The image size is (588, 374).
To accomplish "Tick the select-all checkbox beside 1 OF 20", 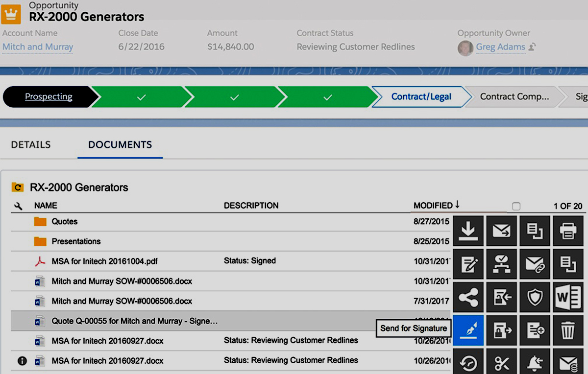I will point(516,206).
